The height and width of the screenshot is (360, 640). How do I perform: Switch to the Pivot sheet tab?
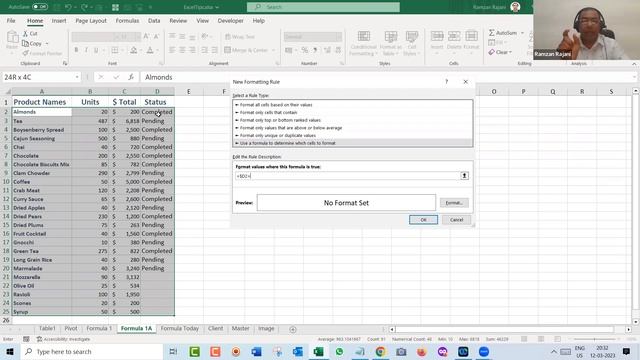[71, 328]
